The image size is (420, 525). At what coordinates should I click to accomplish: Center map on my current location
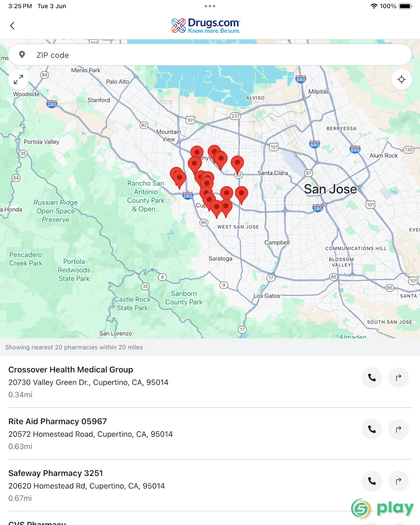402,79
